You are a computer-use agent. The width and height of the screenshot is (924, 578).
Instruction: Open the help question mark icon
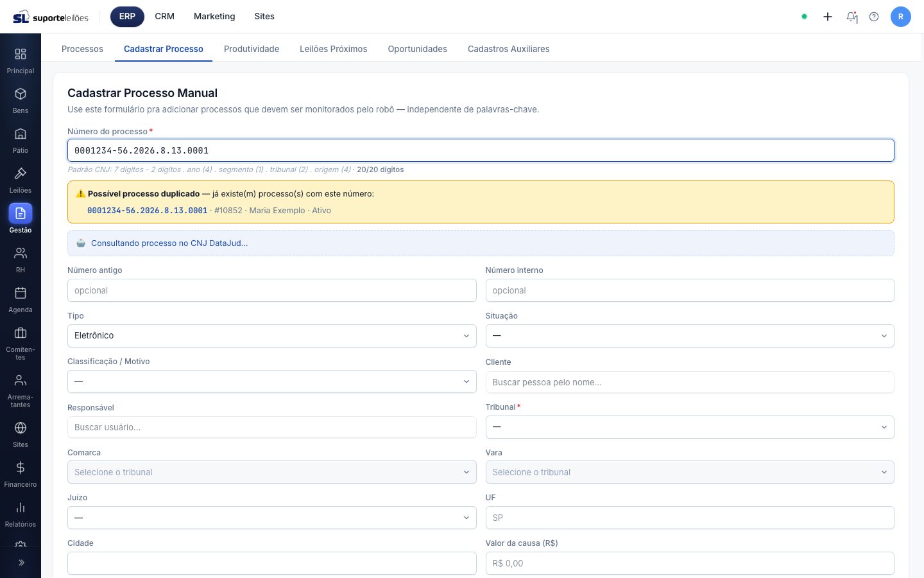(x=874, y=17)
